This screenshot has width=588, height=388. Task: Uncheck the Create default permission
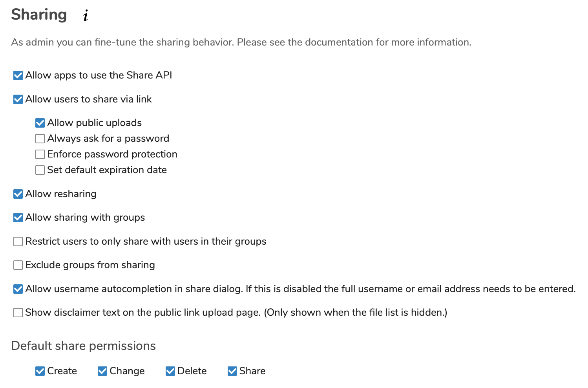(40, 371)
